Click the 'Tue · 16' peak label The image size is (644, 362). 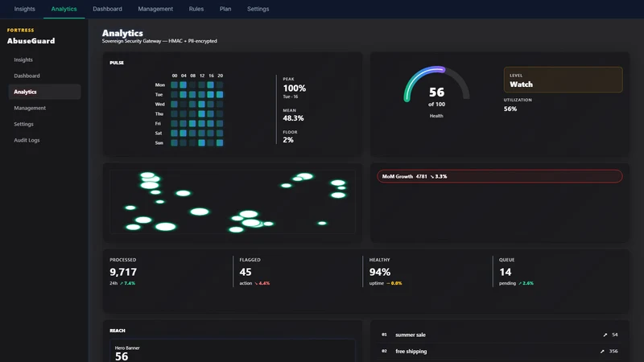291,97
